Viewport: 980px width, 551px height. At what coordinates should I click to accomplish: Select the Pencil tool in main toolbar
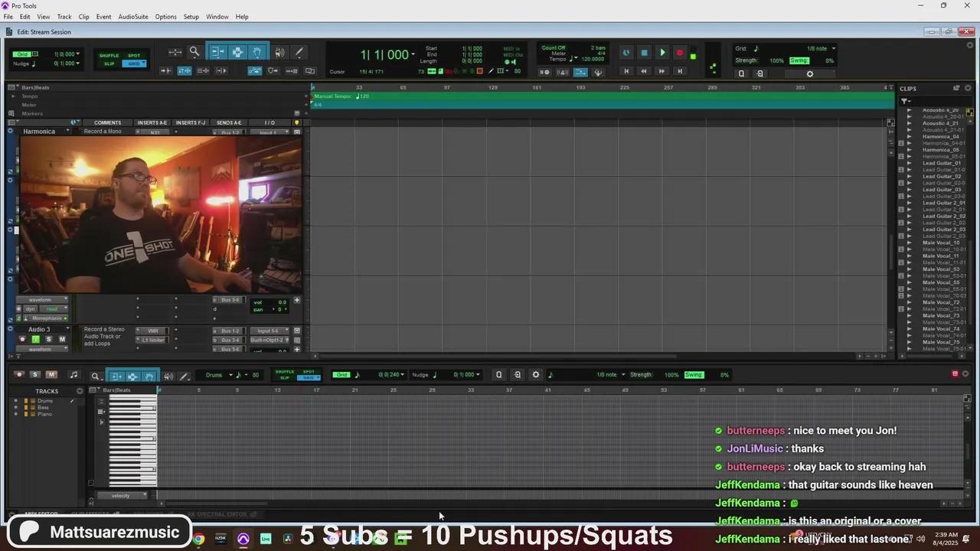(x=299, y=52)
